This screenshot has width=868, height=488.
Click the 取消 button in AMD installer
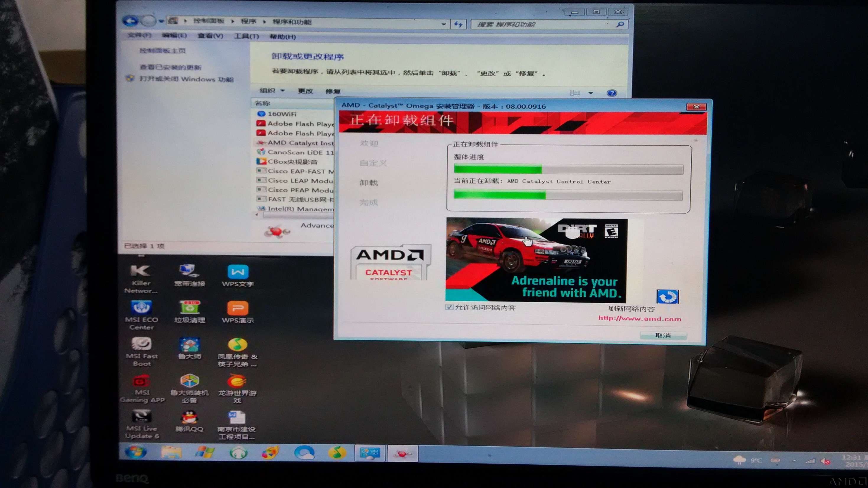coord(663,335)
